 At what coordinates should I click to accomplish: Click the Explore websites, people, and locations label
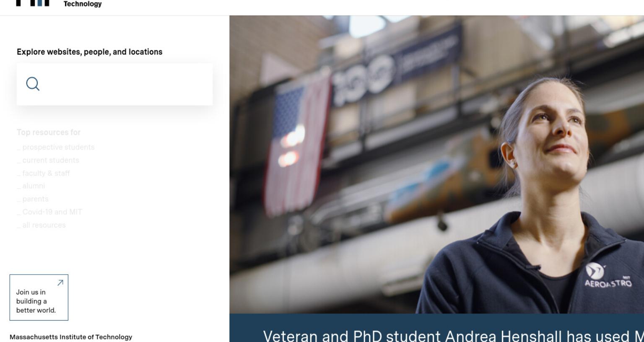pyautogui.click(x=90, y=52)
